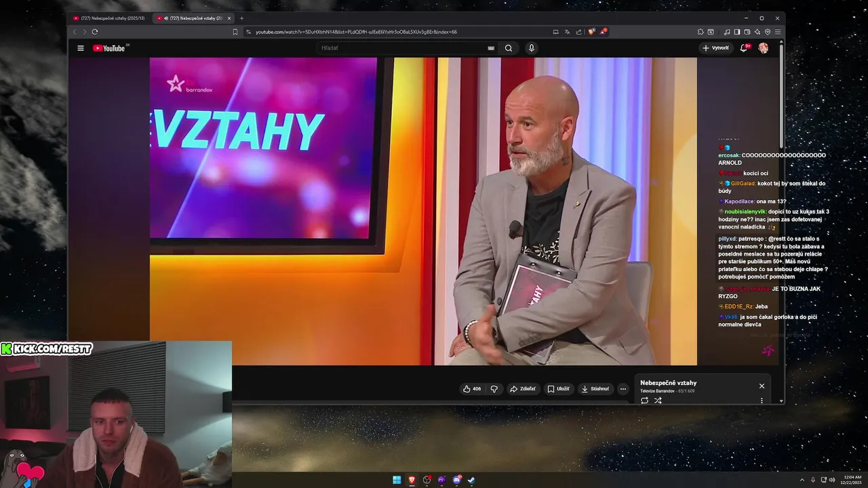Show hidden system tray icons chevron
The image size is (868, 488).
(x=802, y=480)
